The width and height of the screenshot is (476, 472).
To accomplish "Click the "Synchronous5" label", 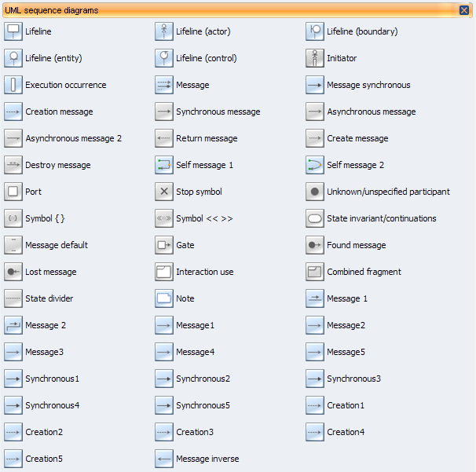I will [203, 405].
